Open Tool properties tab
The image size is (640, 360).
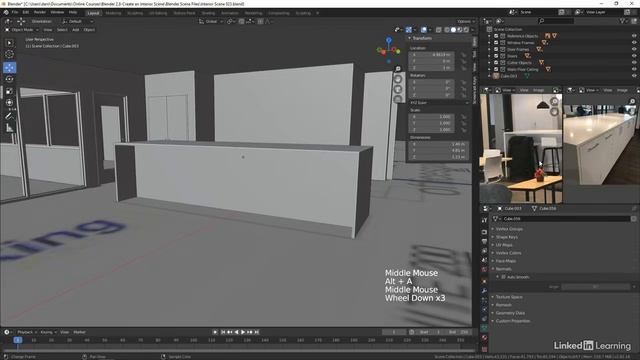[x=484, y=220]
